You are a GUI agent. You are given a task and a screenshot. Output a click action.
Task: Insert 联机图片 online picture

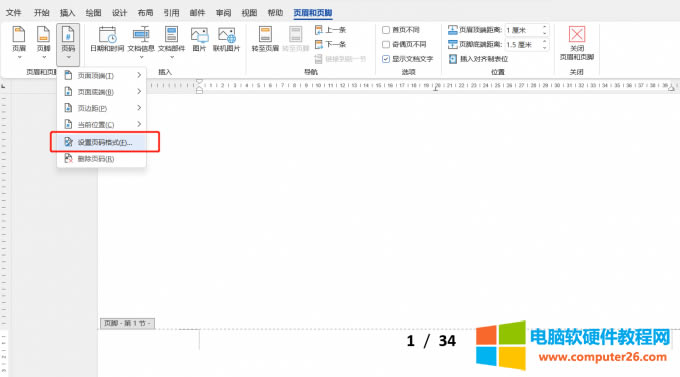(226, 39)
